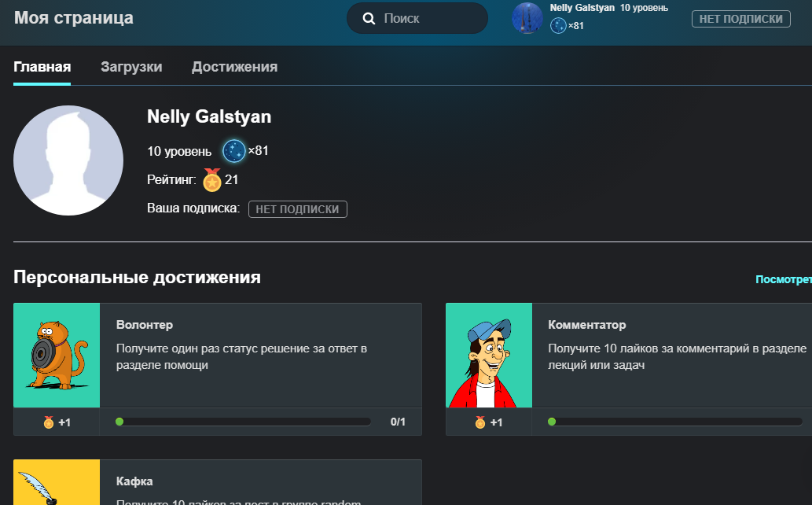Click the Комментатор description text
812x505 pixels.
678,356
